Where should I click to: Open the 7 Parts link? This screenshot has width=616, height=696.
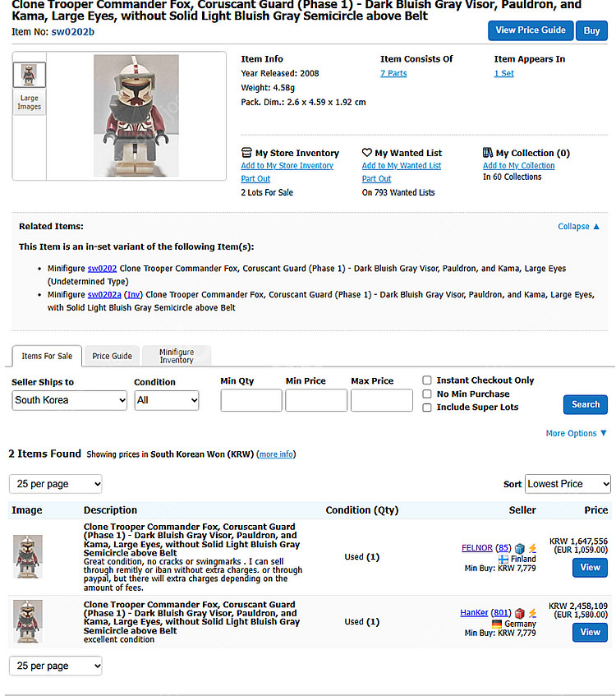(393, 73)
